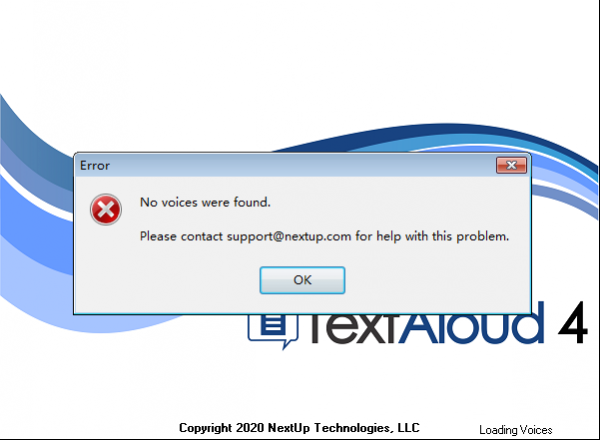Click the large version number 4
600x440 pixels.
[x=572, y=323]
